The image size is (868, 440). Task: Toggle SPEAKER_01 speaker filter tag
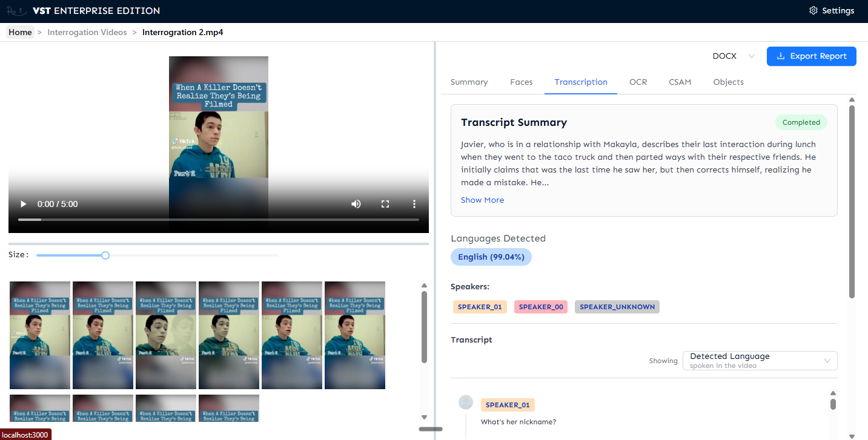coord(480,307)
